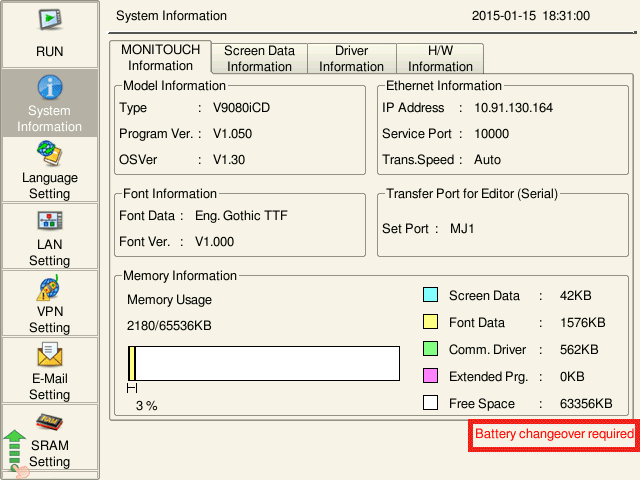Select the LAN Setting network icon

pos(49,220)
